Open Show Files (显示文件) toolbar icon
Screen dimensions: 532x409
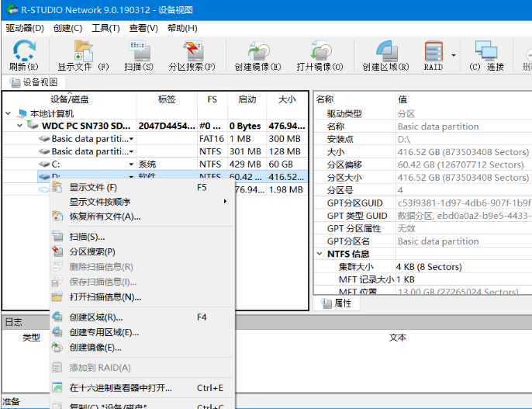point(83,55)
